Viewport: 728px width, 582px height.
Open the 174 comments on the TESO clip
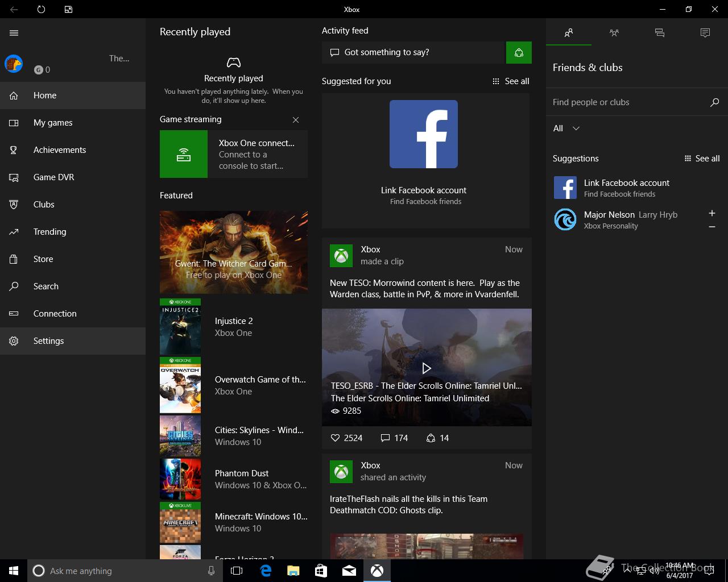[394, 438]
